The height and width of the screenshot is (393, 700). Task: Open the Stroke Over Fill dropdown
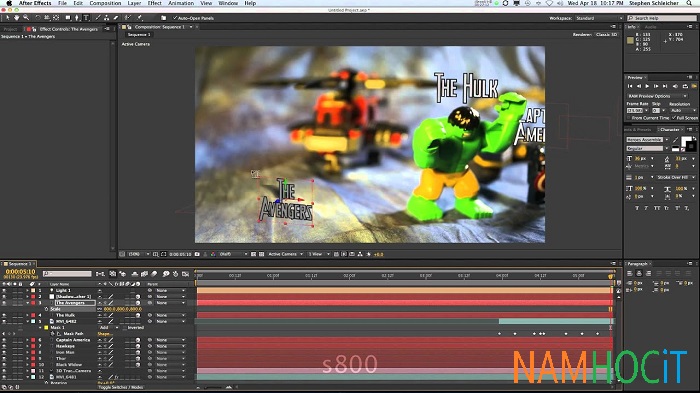(x=675, y=177)
